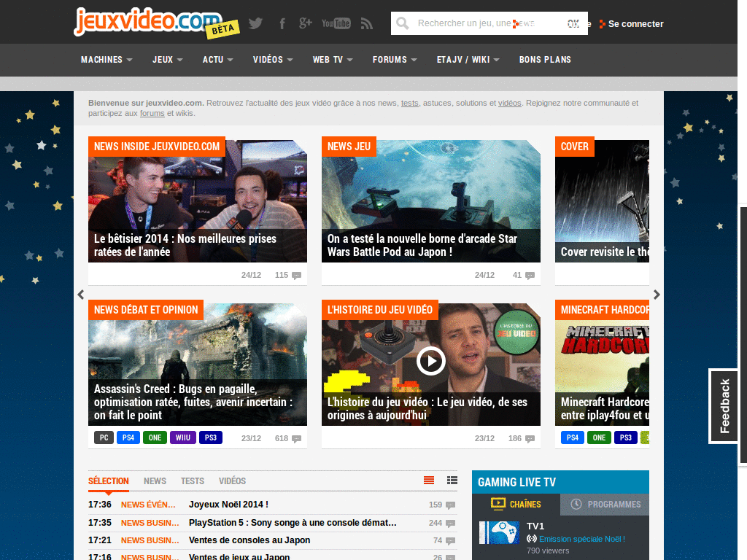Click the OK search submit button
This screenshot has width=747, height=560.
tap(573, 23)
